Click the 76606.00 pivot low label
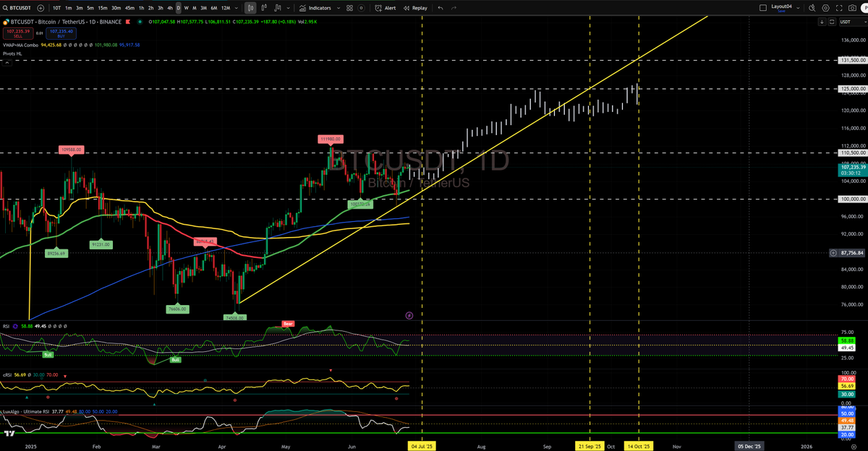This screenshot has width=868, height=451. pos(177,309)
